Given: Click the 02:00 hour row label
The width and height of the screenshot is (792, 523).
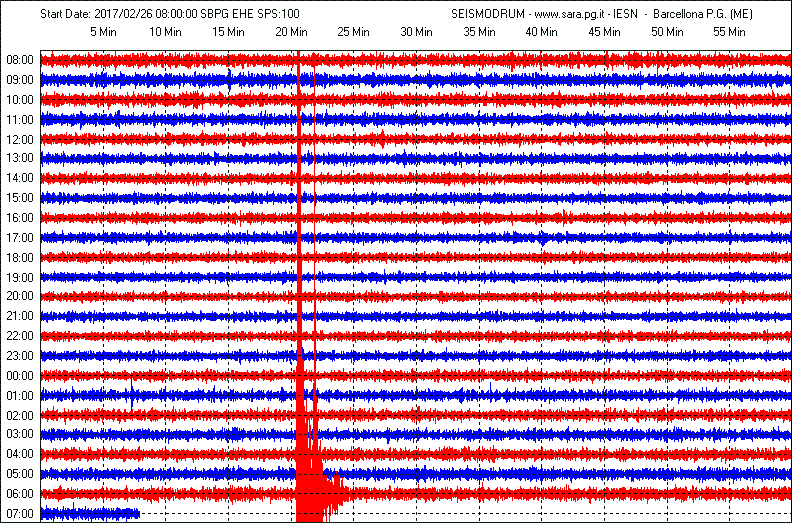Looking at the screenshot, I should [x=20, y=416].
